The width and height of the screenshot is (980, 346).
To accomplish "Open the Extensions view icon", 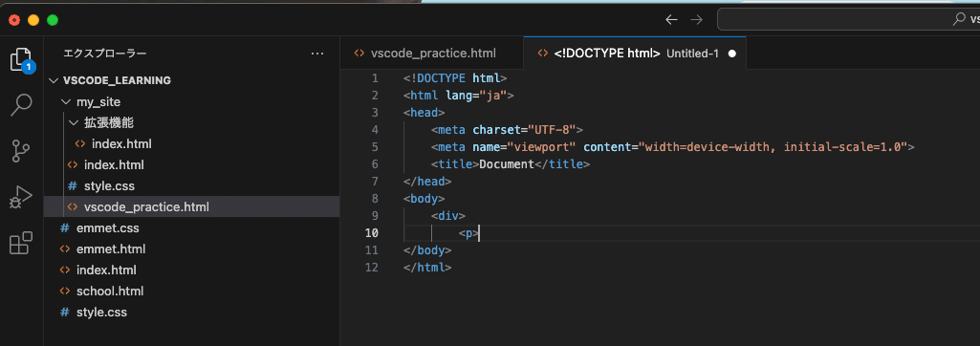I will pyautogui.click(x=21, y=243).
